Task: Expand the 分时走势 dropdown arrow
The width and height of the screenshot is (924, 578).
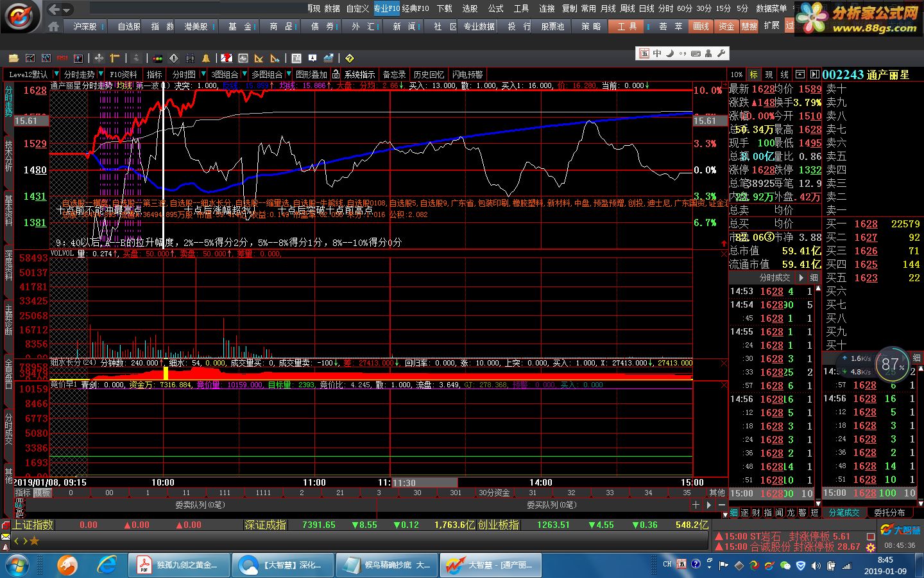Action: tap(101, 74)
